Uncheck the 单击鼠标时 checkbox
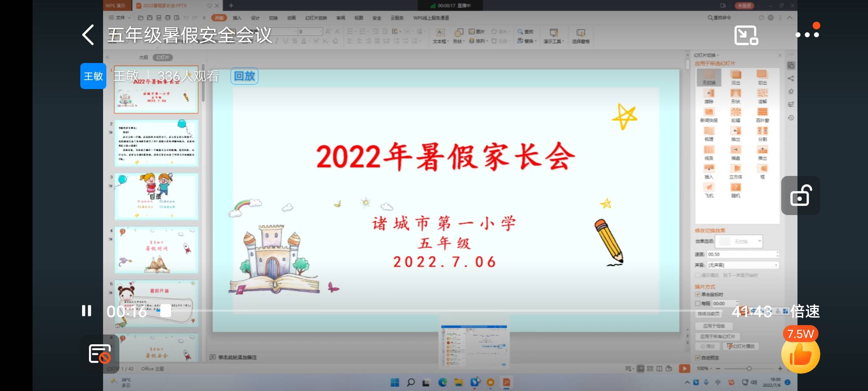 pos(698,294)
